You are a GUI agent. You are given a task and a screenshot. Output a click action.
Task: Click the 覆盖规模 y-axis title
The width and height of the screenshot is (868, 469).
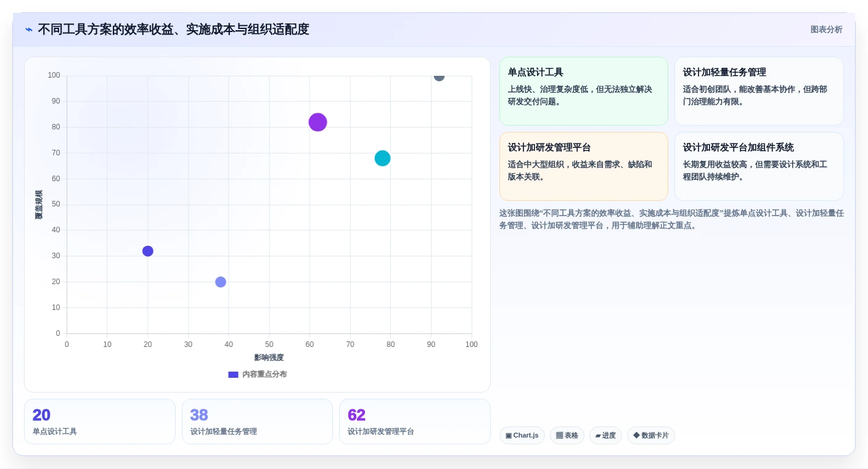39,205
